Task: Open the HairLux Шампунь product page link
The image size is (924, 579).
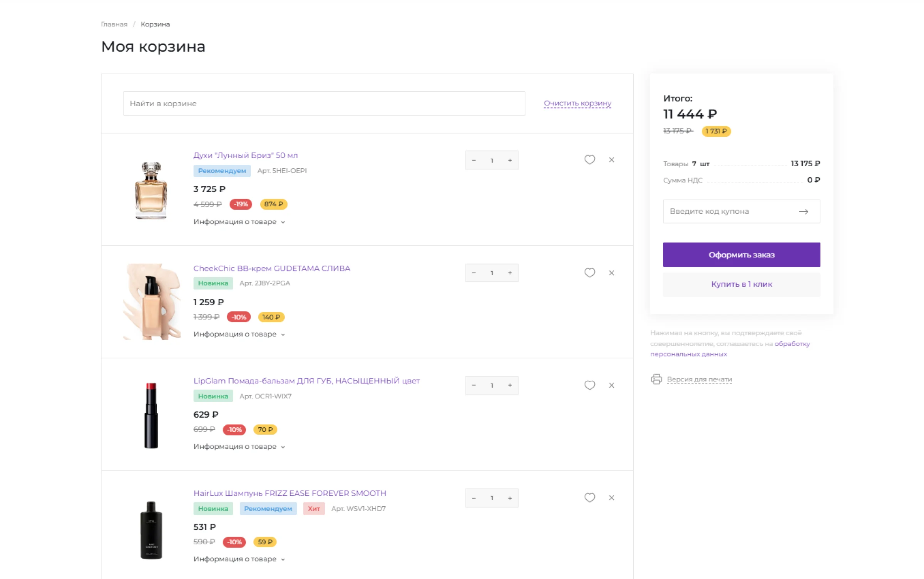Action: click(290, 493)
